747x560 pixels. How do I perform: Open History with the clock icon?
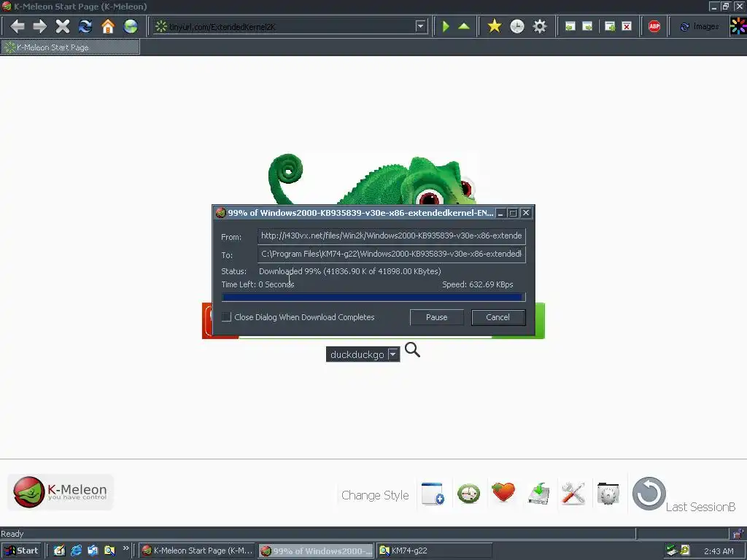click(517, 26)
